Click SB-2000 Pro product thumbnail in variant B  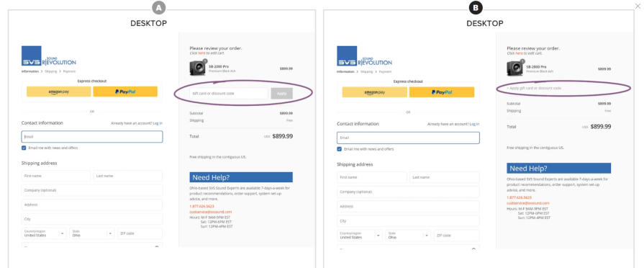[x=514, y=68]
